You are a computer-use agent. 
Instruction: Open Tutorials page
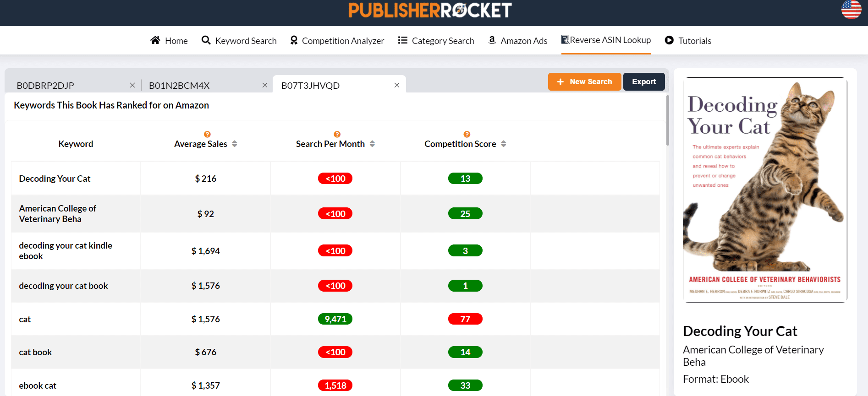click(688, 41)
